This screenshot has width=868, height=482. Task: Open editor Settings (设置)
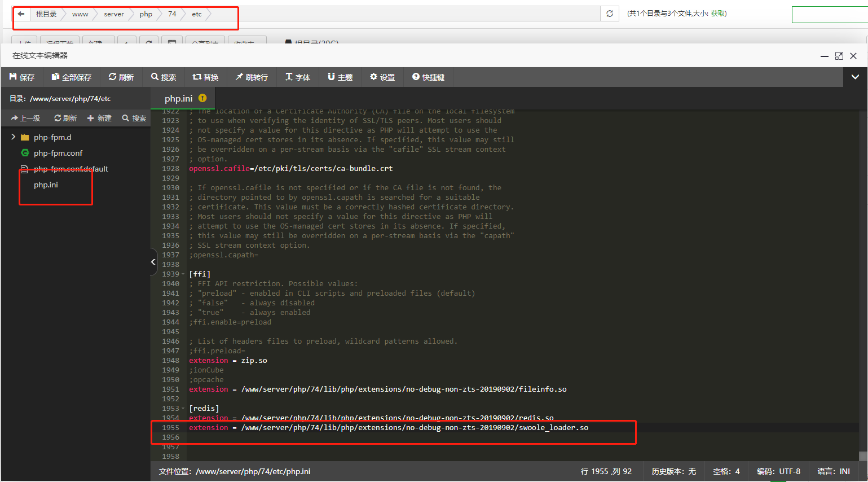click(x=382, y=77)
